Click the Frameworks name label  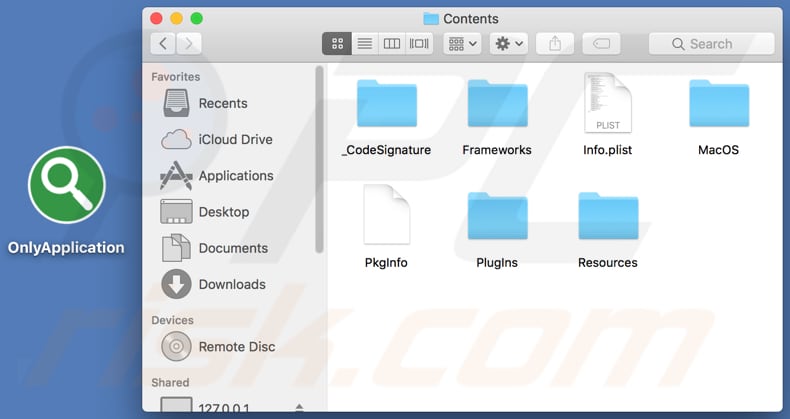497,150
